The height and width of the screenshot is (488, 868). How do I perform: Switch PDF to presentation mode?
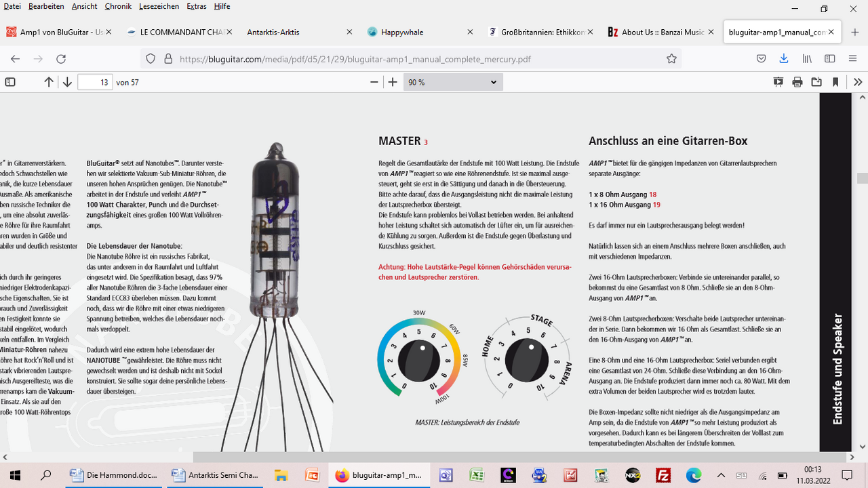pyautogui.click(x=778, y=82)
